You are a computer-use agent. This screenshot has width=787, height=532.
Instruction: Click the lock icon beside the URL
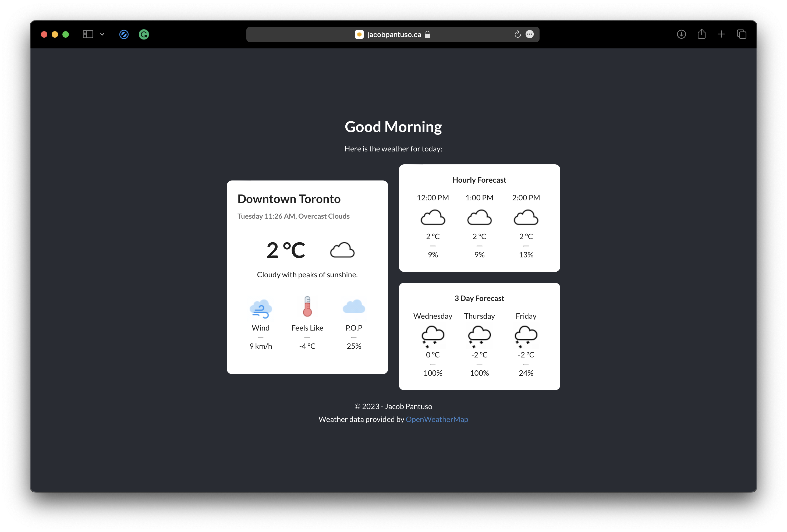(x=427, y=34)
